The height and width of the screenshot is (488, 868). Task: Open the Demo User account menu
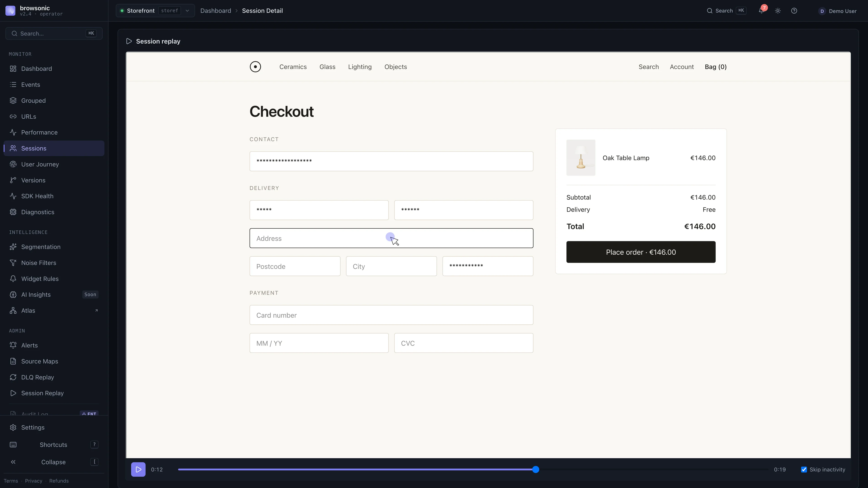(x=838, y=11)
